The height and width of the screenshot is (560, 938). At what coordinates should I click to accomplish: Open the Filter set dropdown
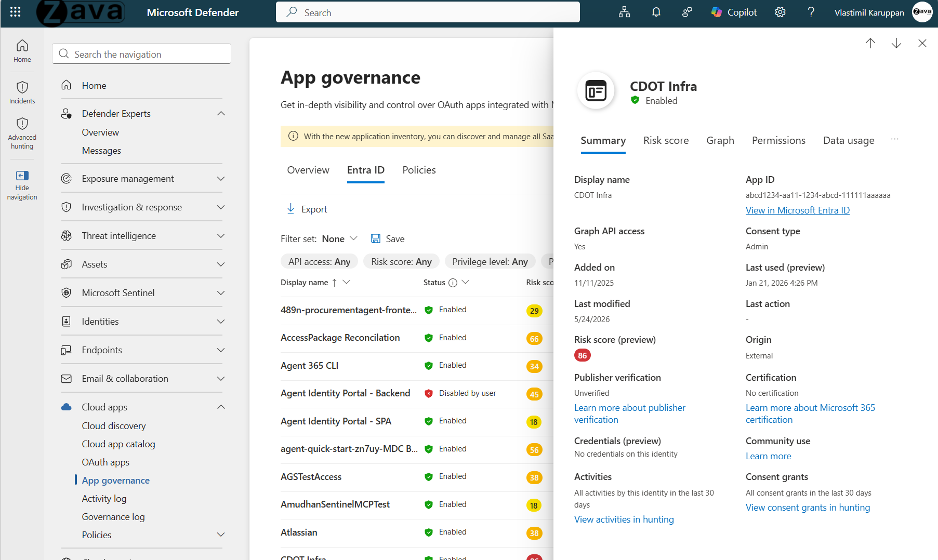[340, 238]
